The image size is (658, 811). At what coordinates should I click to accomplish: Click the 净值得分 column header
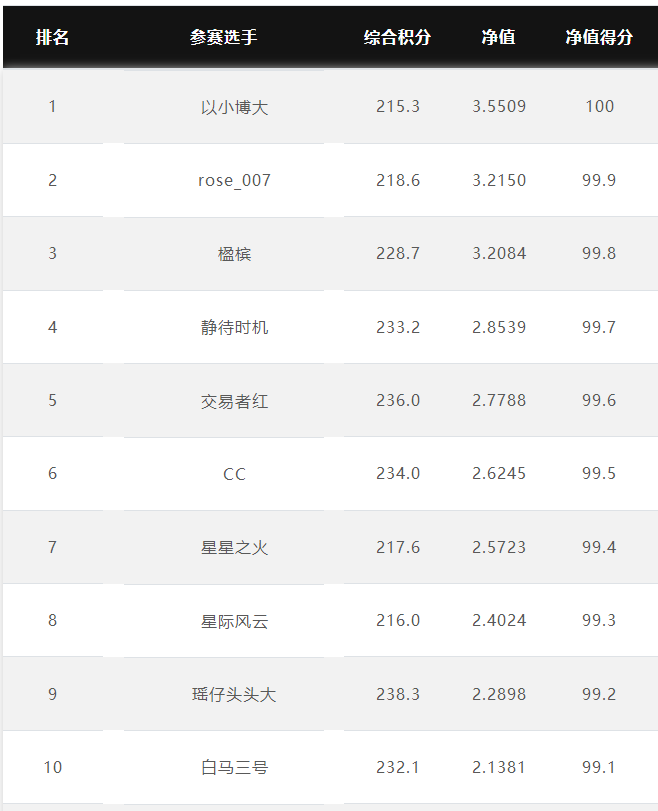coord(599,37)
